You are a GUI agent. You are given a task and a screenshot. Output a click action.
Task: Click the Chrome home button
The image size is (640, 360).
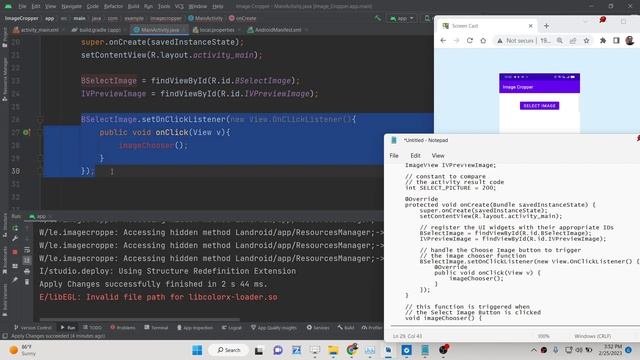click(483, 40)
